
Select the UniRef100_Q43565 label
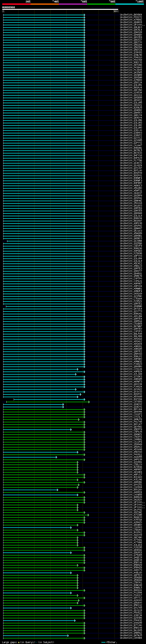131,72
